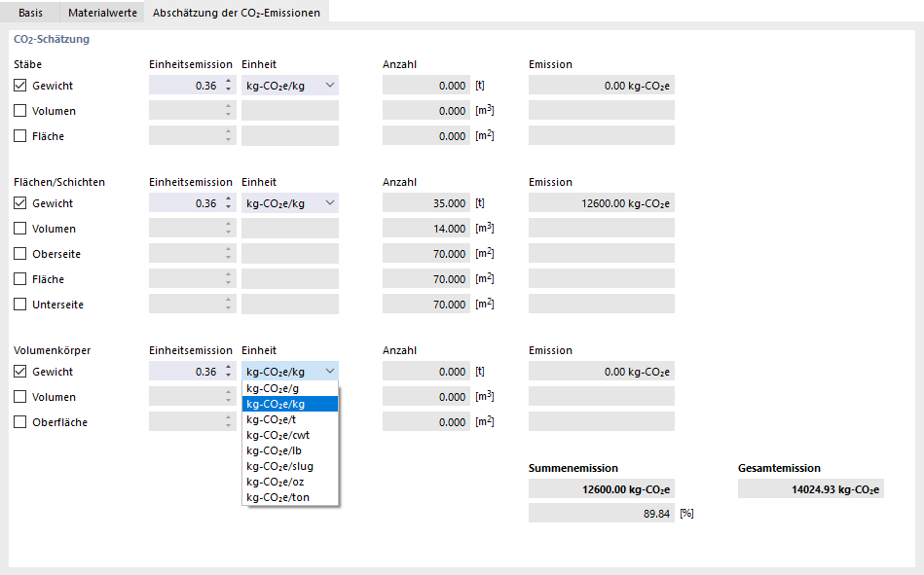924x575 pixels.
Task: Increase Flächen/Schichten Gewicht unit emission up arrow
Action: (x=229, y=199)
